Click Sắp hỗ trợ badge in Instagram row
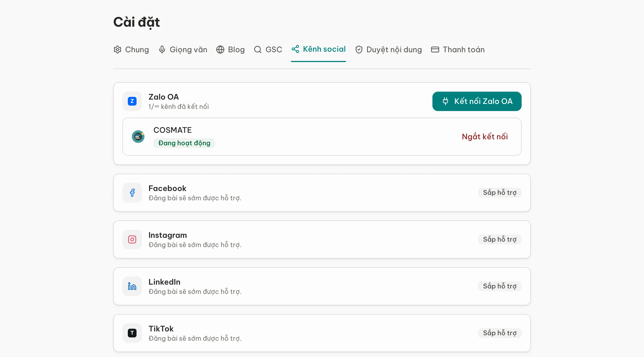The height and width of the screenshot is (357, 644). point(500,239)
